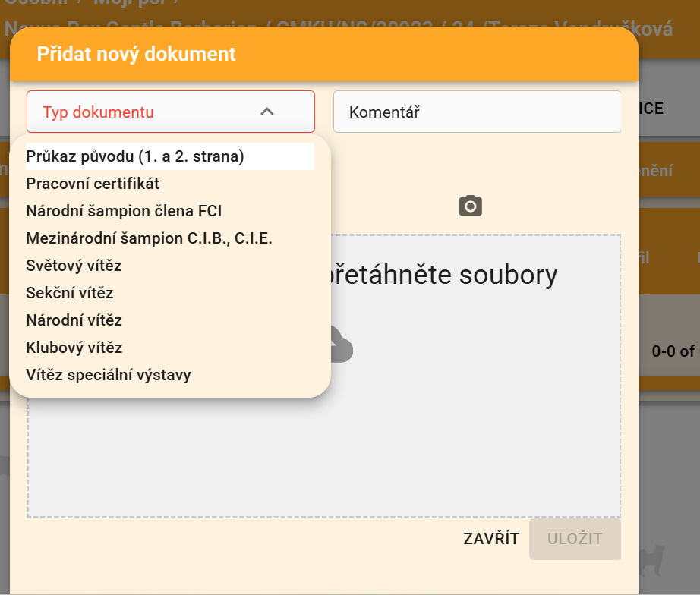Choose Pracovní certifikát from the list
The width and height of the screenshot is (700, 595).
(x=93, y=184)
